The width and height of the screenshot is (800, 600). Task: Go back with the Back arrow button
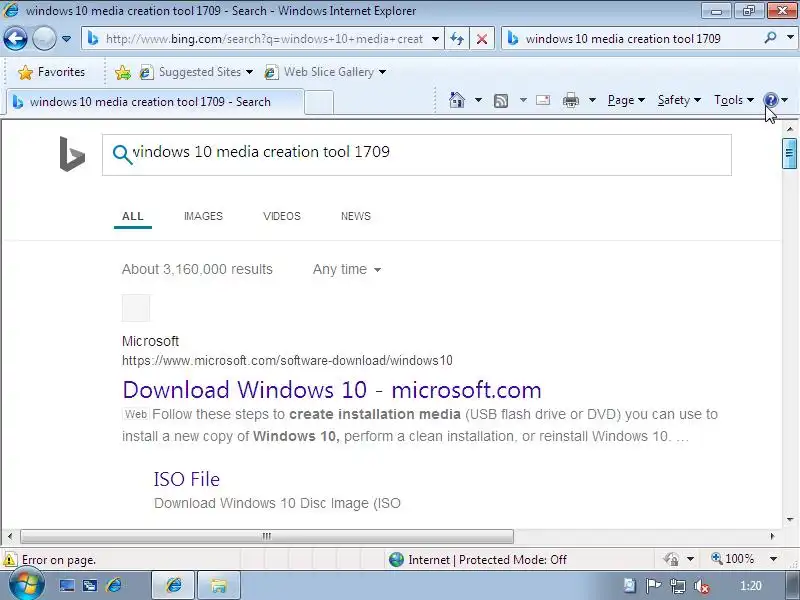(x=15, y=39)
